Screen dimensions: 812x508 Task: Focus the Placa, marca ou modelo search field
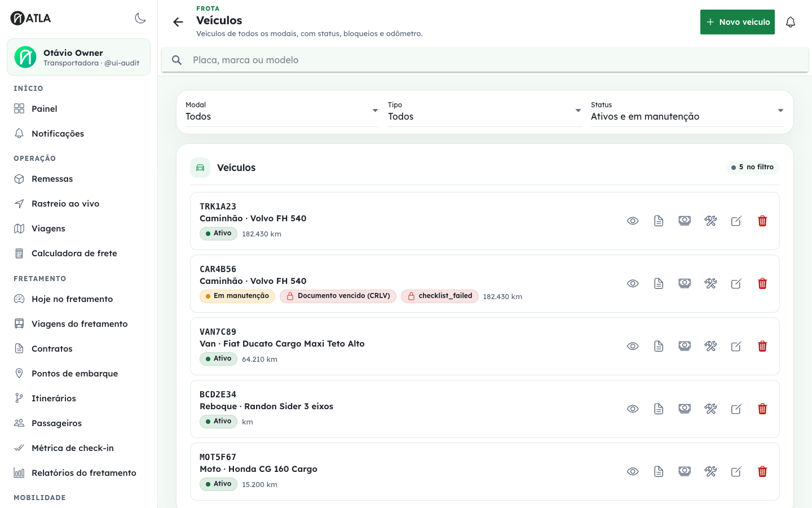(x=485, y=60)
